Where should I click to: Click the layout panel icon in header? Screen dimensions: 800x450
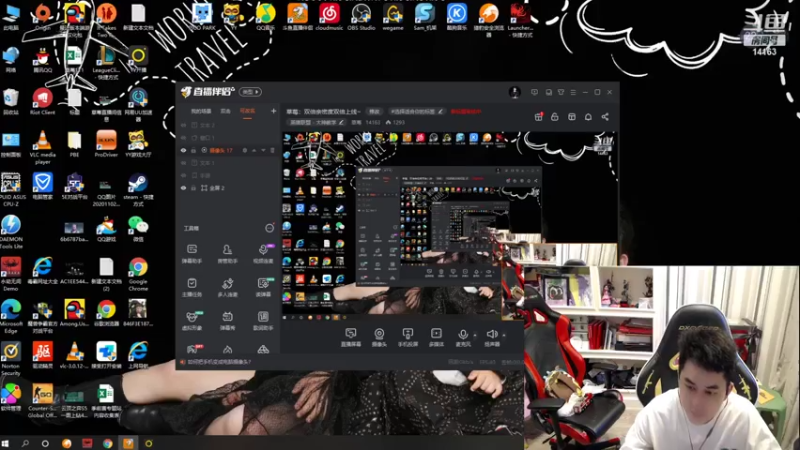pyautogui.click(x=571, y=117)
